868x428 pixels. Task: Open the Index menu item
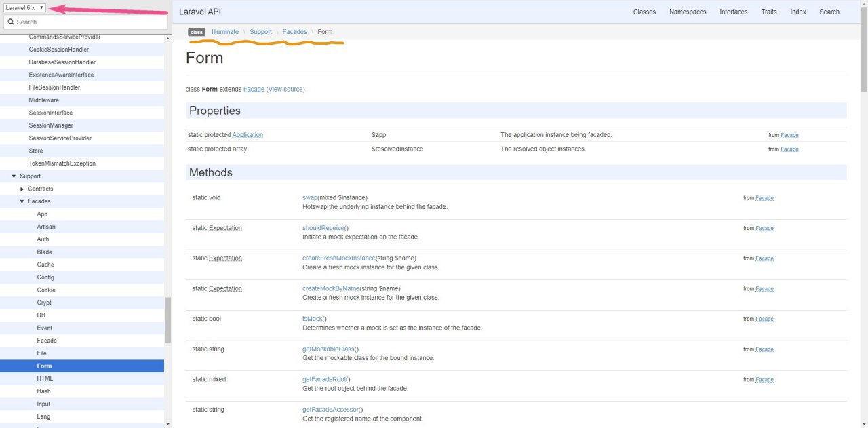coord(798,12)
